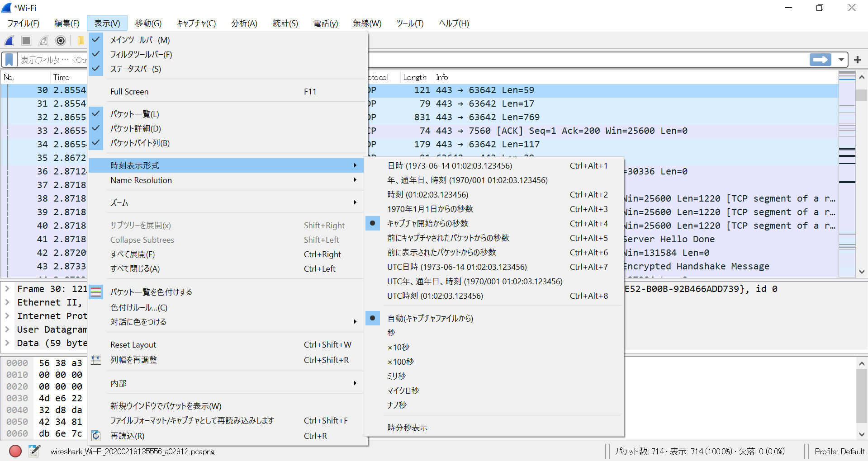Restart the current capture
This screenshot has height=461, width=868.
tap(43, 41)
